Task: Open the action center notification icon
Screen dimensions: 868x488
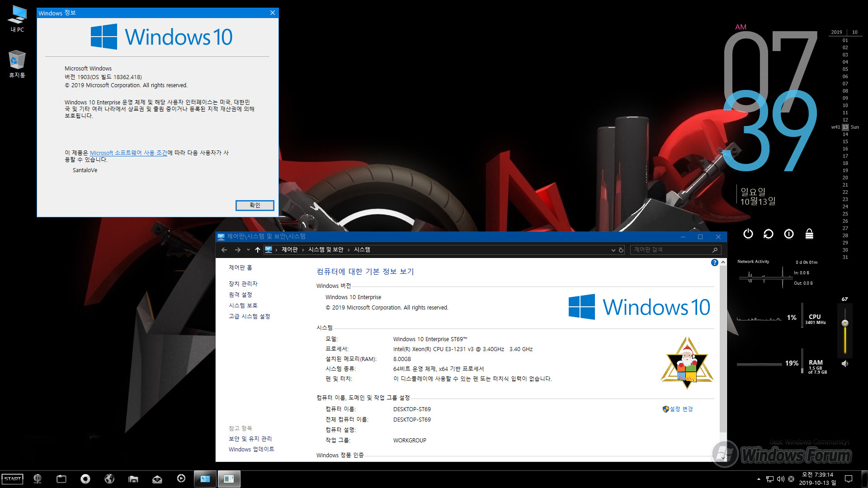Action: click(x=849, y=479)
